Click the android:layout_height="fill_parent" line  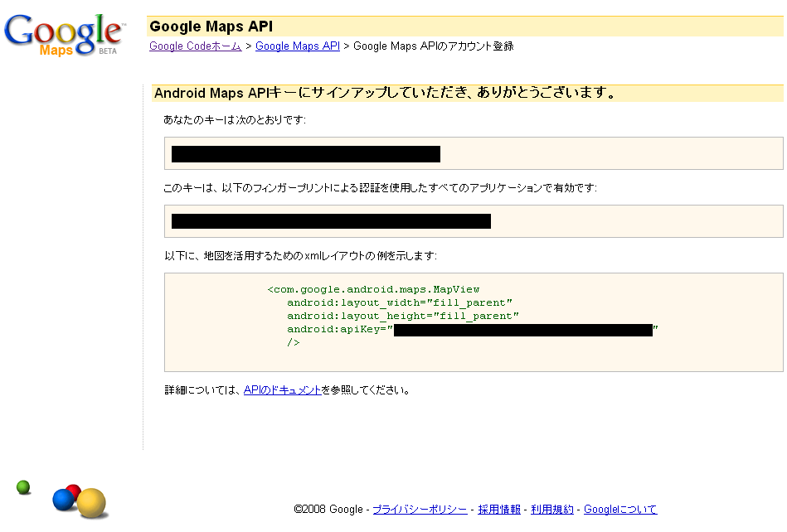403,316
